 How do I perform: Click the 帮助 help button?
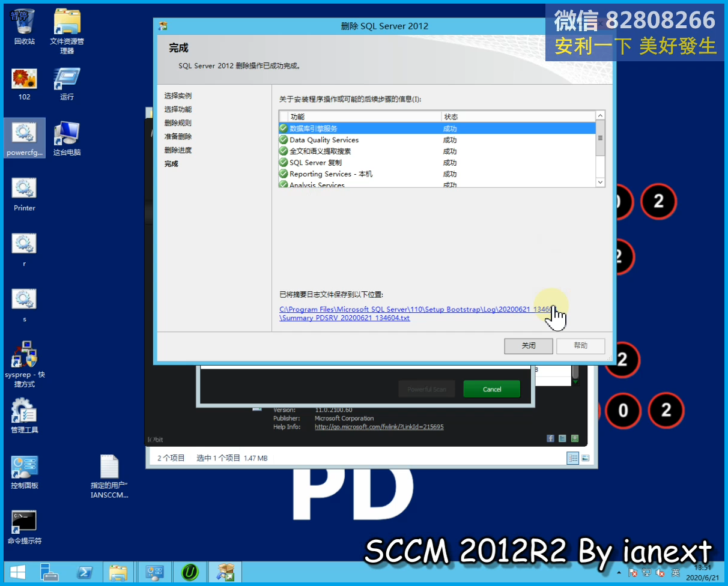[581, 346]
